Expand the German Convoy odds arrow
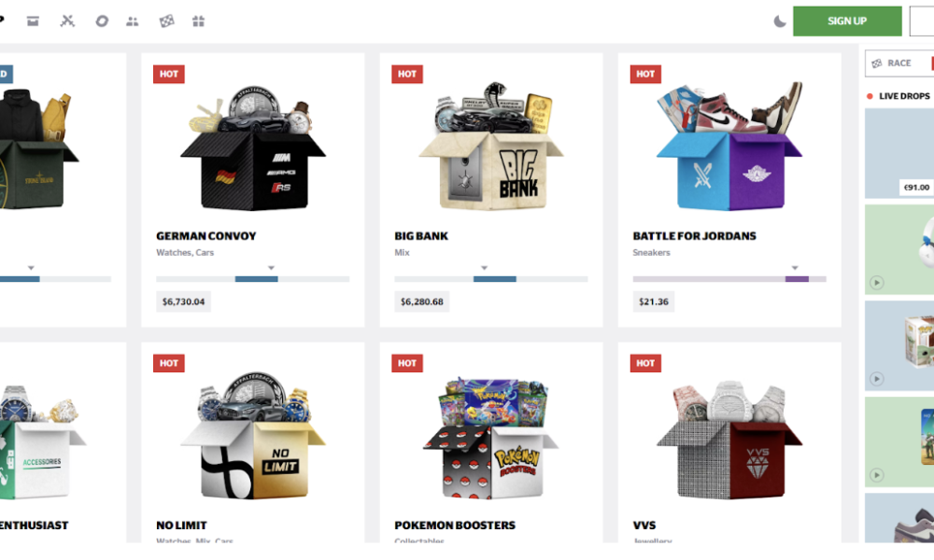 tap(271, 268)
